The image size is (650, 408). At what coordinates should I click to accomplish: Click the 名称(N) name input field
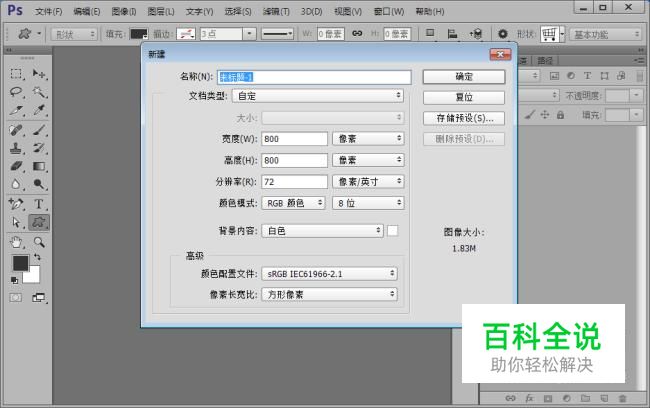tap(314, 77)
